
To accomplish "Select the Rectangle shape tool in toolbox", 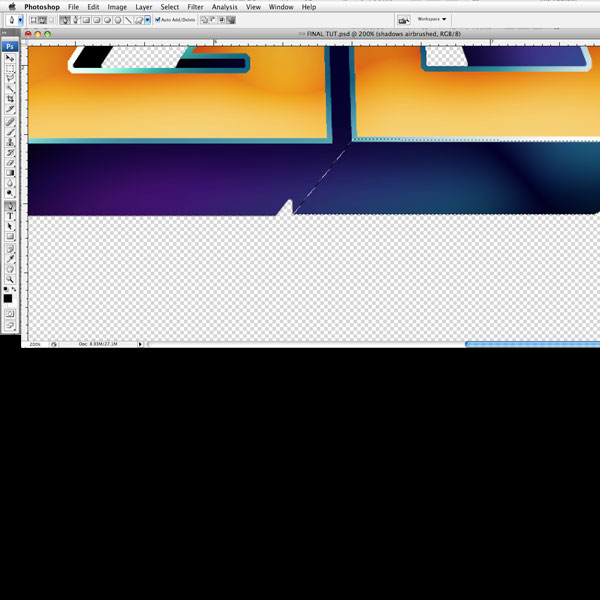I will tap(10, 236).
